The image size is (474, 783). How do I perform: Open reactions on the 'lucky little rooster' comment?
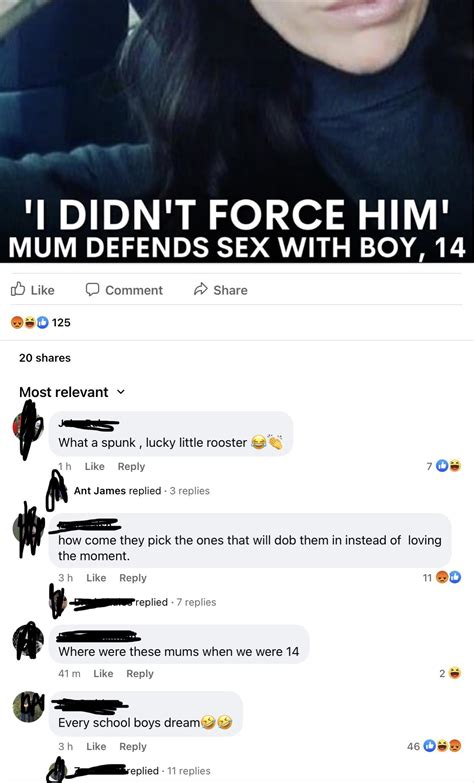(x=444, y=466)
